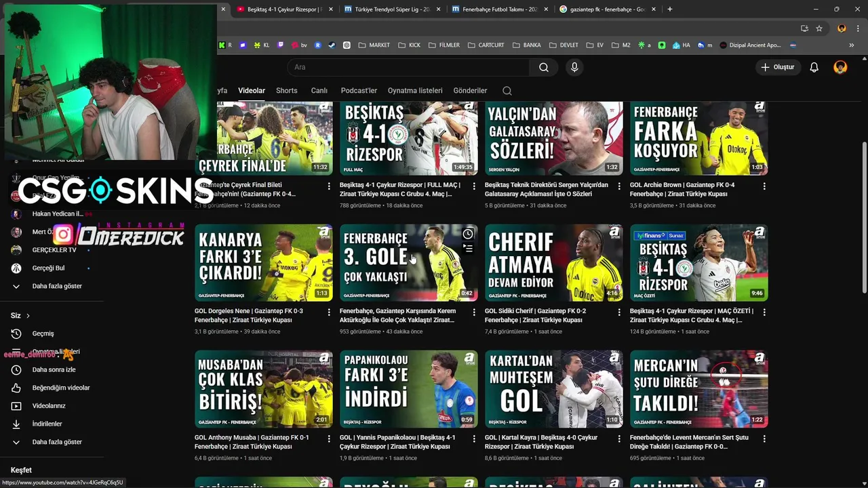Switch to the Videolar channel tab
The image size is (868, 488).
click(x=252, y=90)
